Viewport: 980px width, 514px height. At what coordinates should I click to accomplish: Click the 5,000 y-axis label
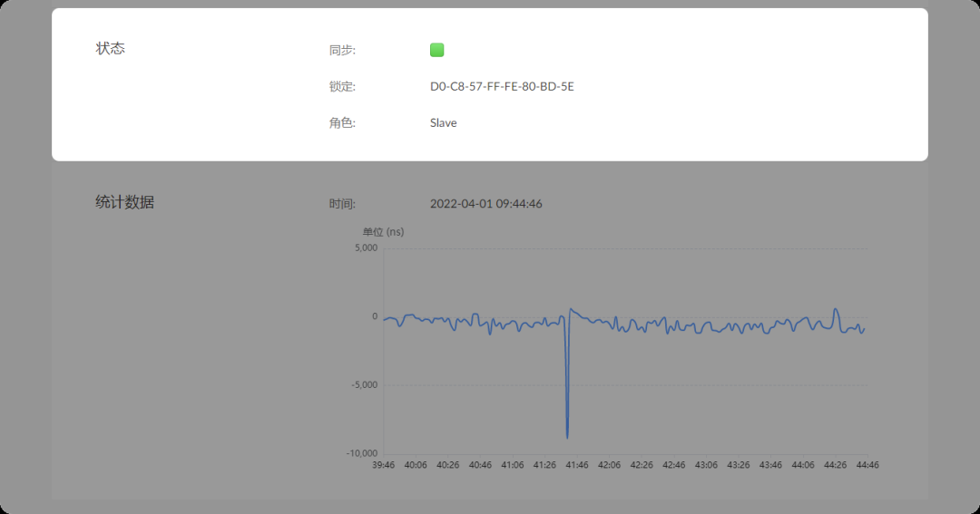tap(364, 248)
